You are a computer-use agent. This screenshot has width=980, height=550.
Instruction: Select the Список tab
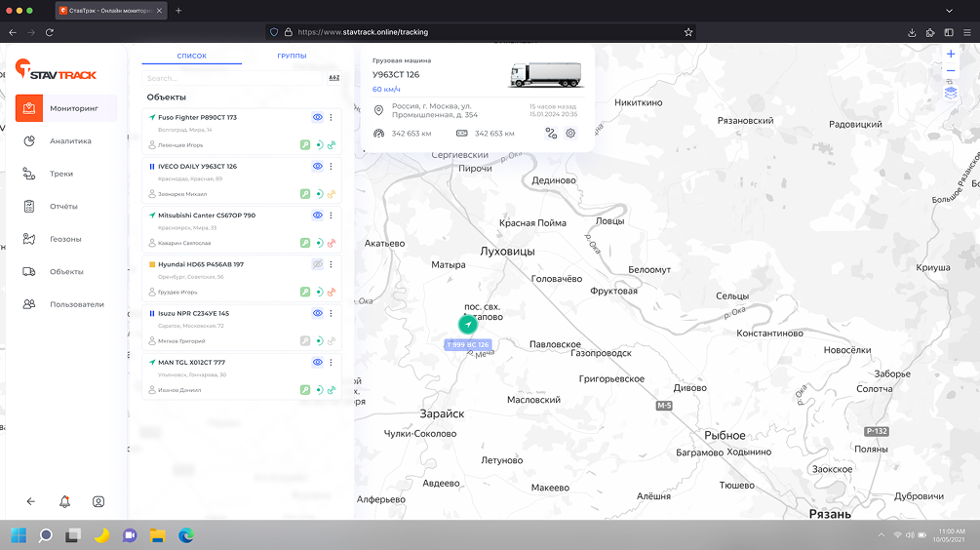pos(191,57)
